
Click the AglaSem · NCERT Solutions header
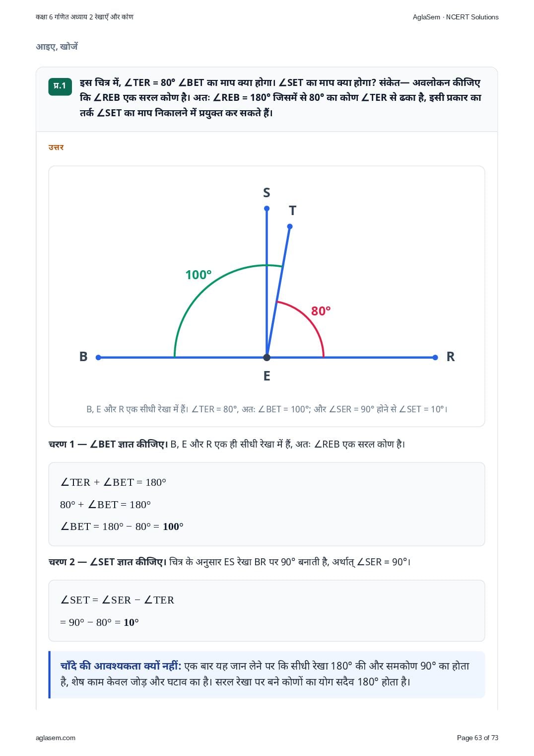coord(456,17)
